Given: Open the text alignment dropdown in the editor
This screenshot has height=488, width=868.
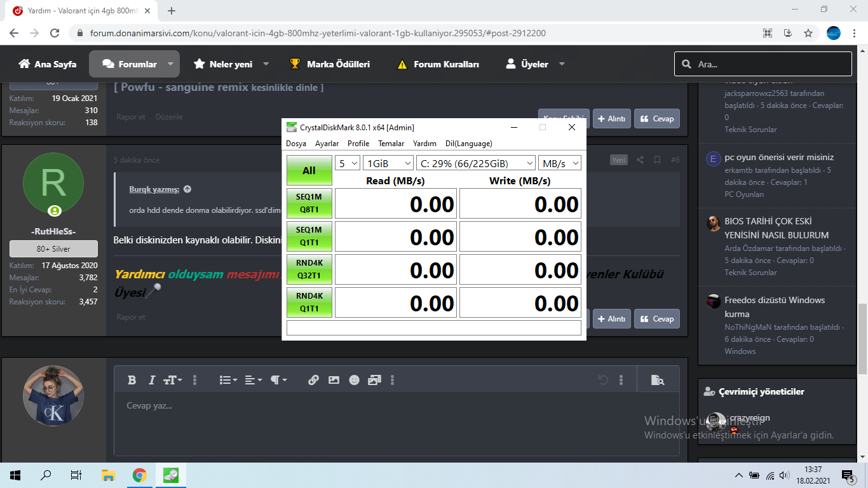Looking at the screenshot, I should [254, 380].
